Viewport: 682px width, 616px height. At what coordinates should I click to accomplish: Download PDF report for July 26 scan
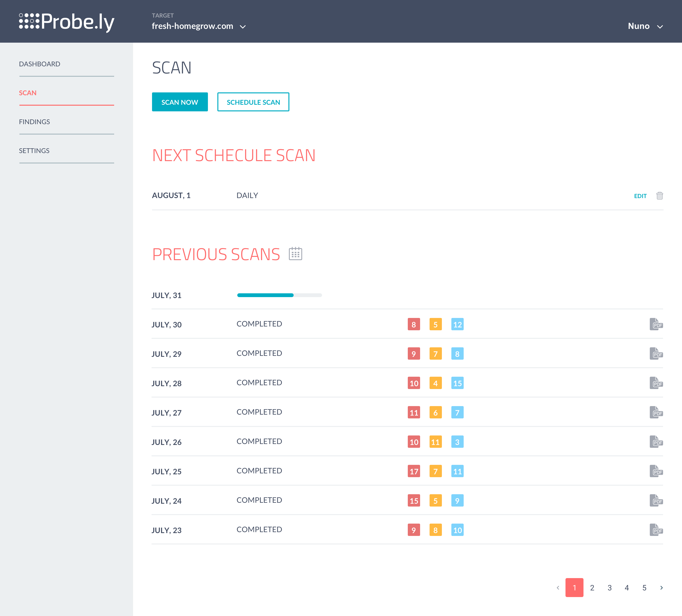click(x=656, y=442)
